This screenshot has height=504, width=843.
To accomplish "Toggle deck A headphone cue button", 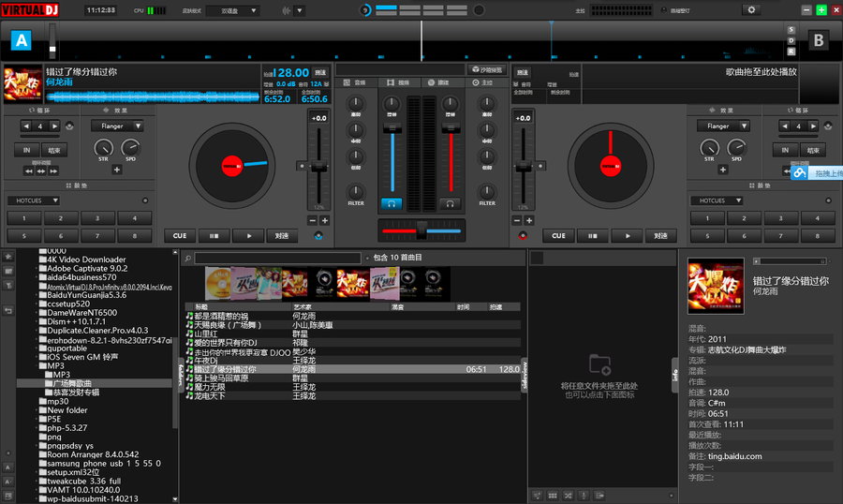I will (392, 204).
